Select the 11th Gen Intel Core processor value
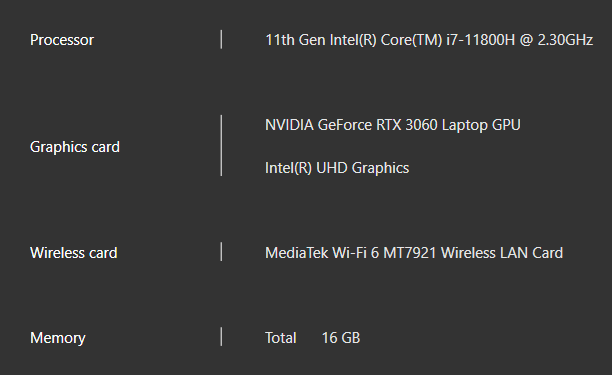This screenshot has width=612, height=375. (x=429, y=40)
